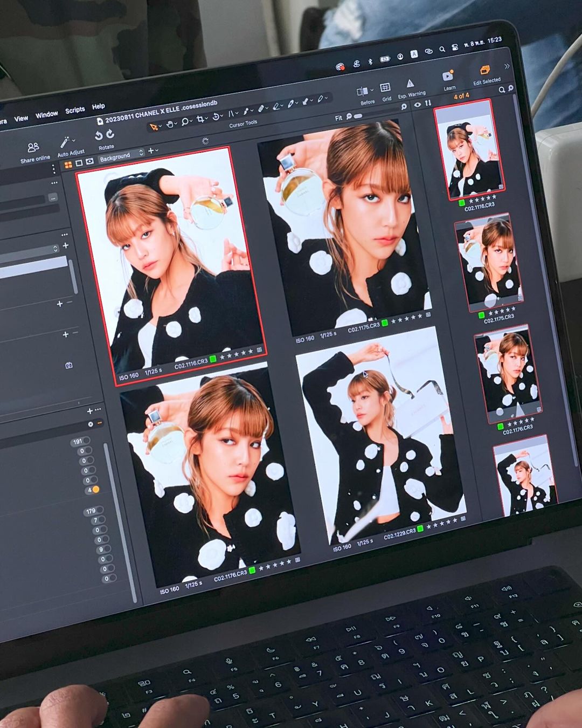Rotate image right (clockwise)
The width and height of the screenshot is (582, 728).
110,134
